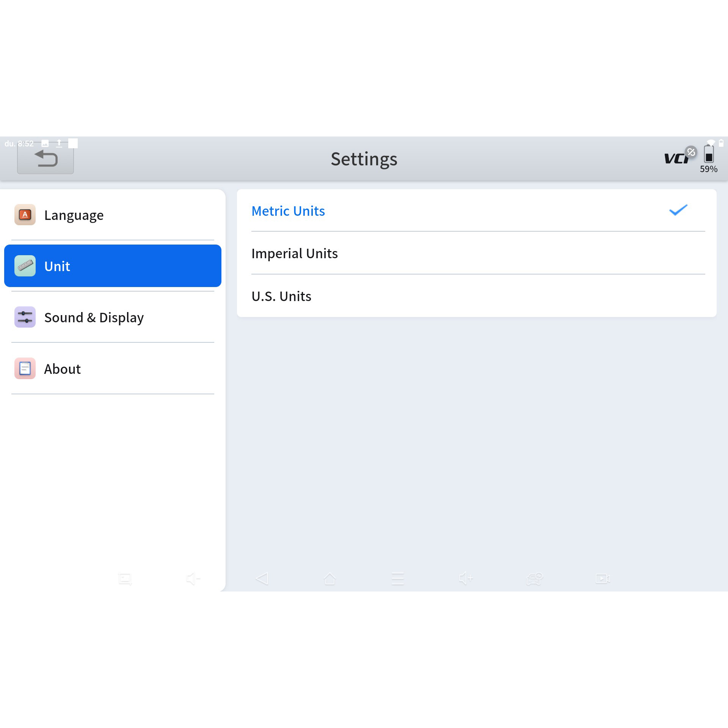Tap the screen recorder video icon
The image size is (728, 728).
tap(602, 579)
